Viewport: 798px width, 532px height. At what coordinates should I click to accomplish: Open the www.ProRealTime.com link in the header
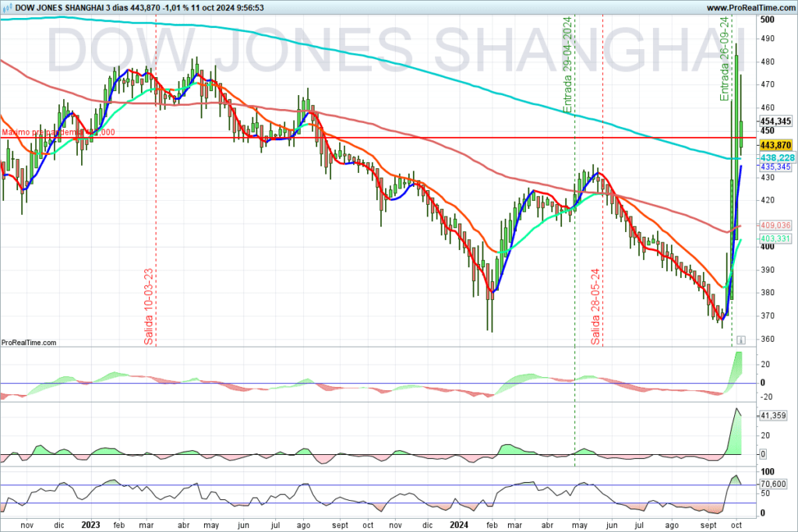click(x=750, y=8)
